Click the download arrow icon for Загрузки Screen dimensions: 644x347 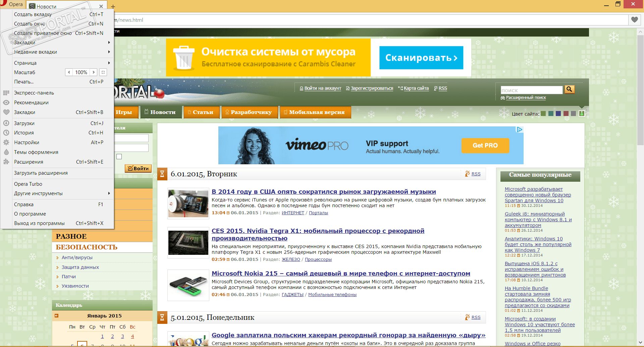tap(6, 123)
